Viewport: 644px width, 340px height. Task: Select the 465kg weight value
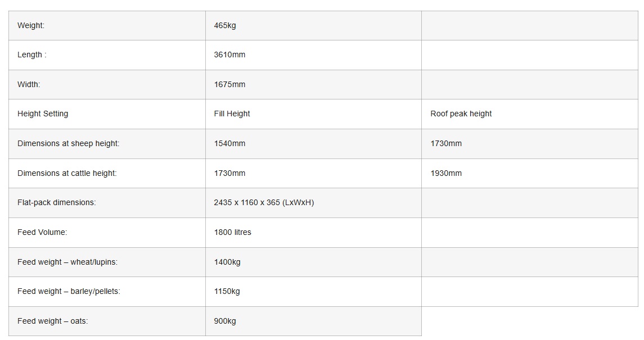coord(225,25)
